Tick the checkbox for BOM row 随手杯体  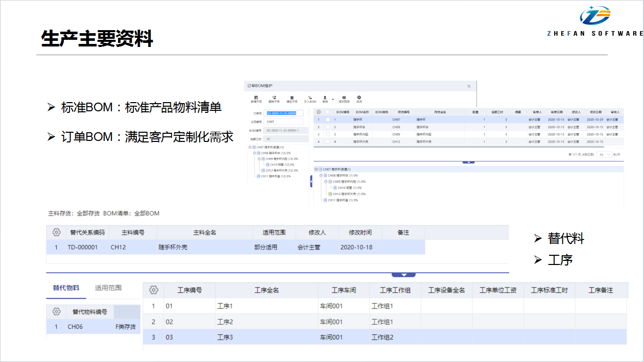coord(328,127)
